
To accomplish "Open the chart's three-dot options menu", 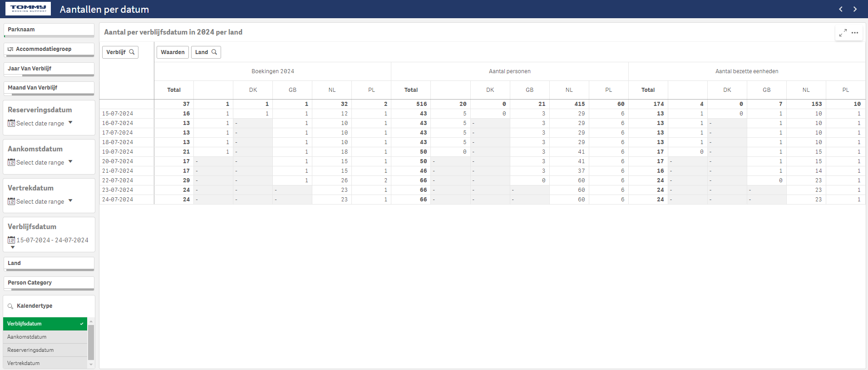I will pos(855,33).
